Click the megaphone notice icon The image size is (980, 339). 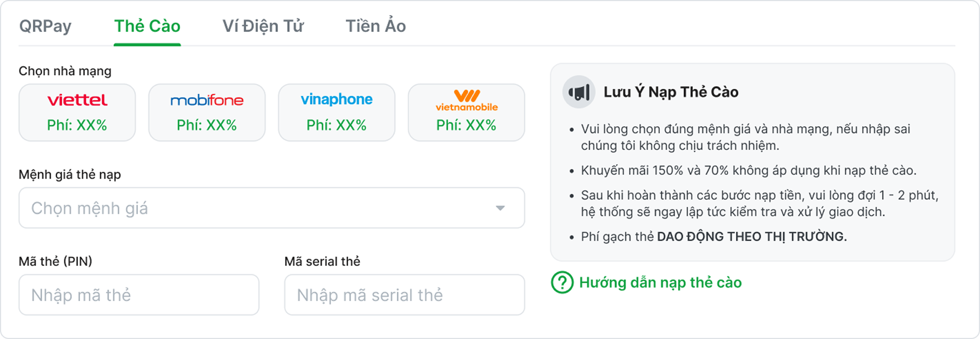579,92
